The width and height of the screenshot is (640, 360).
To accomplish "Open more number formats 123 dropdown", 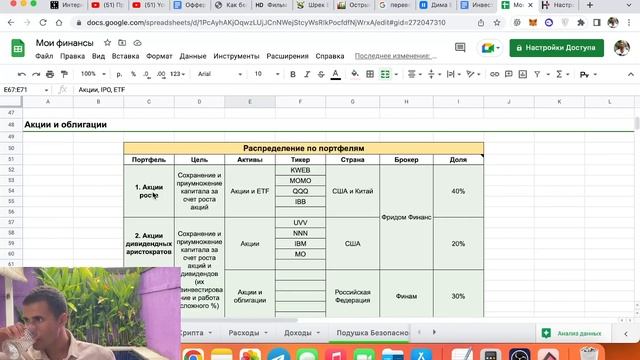I will 177,74.
